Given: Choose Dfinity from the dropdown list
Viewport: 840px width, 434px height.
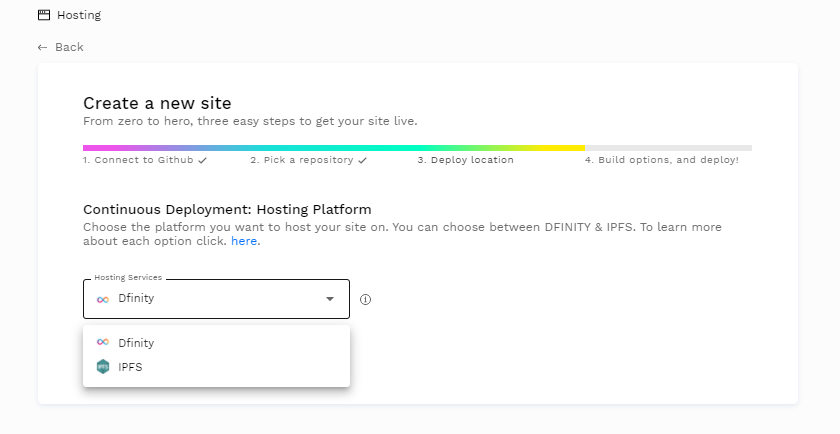Looking at the screenshot, I should [136, 343].
